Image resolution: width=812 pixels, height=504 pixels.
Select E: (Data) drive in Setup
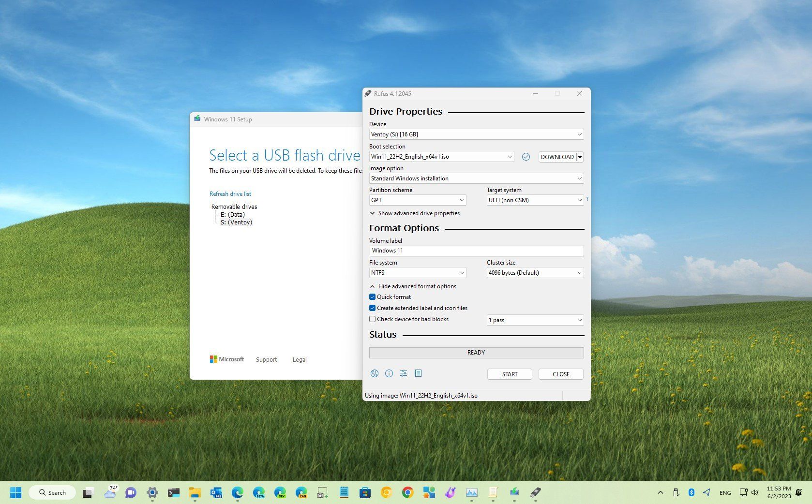click(233, 215)
